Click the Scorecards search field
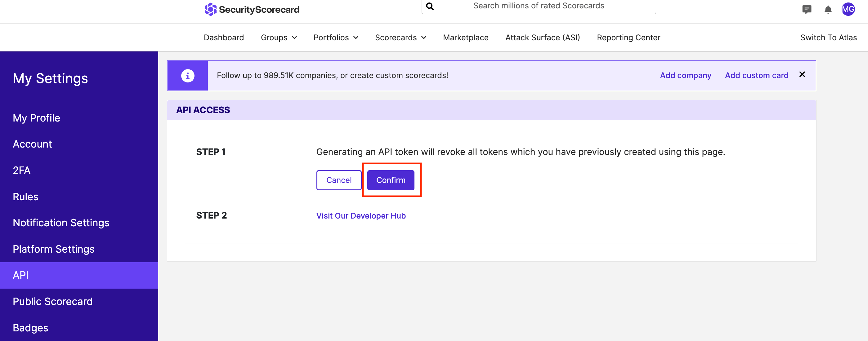 (539, 6)
